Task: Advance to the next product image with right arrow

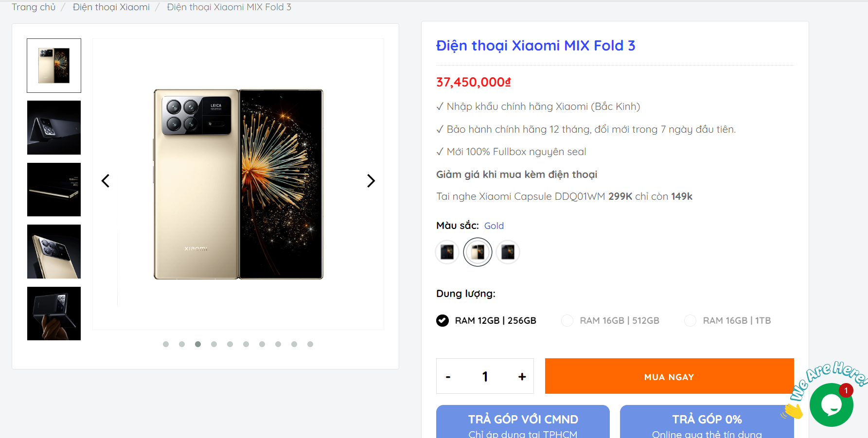Action: [371, 181]
